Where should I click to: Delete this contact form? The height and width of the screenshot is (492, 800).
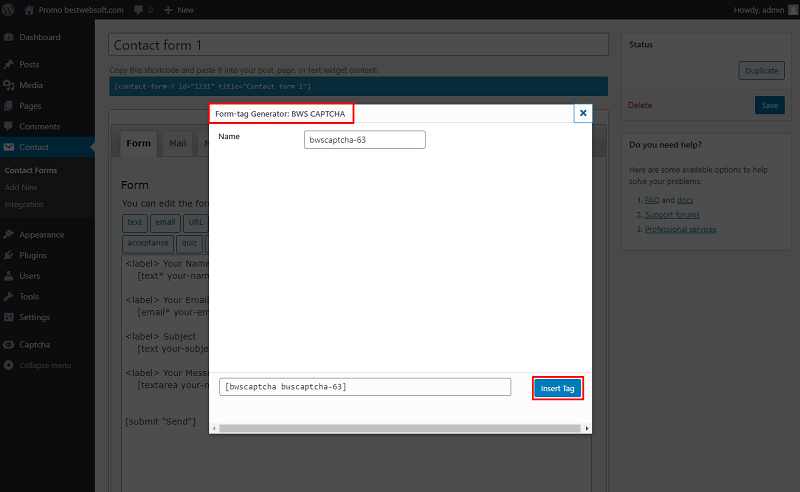pos(640,105)
